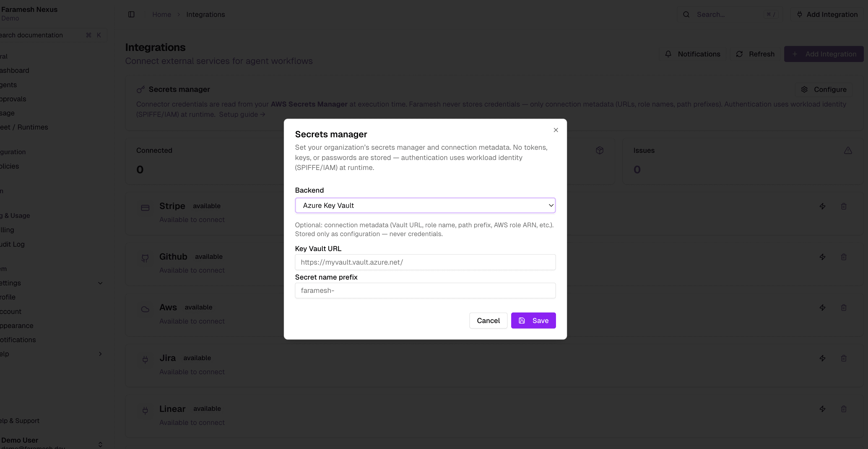
Task: Go to Audit Log in sidebar
Action: click(x=13, y=244)
